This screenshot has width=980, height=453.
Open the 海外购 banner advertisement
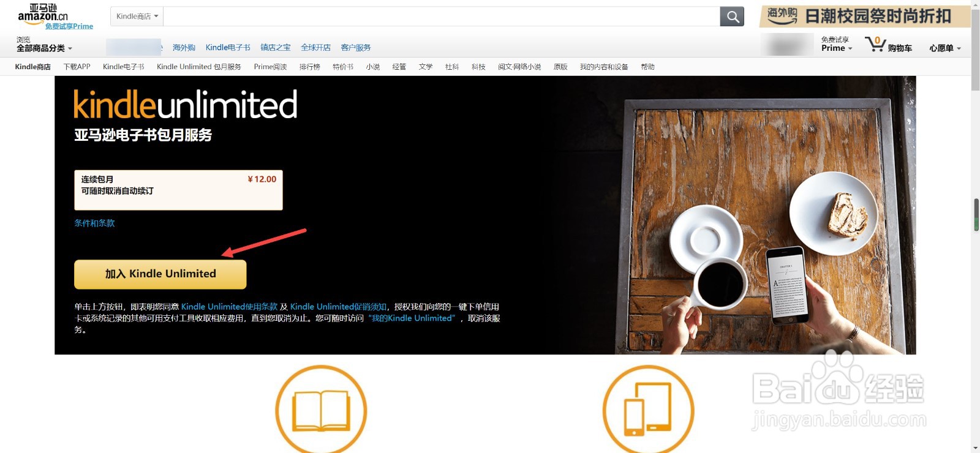[865, 17]
